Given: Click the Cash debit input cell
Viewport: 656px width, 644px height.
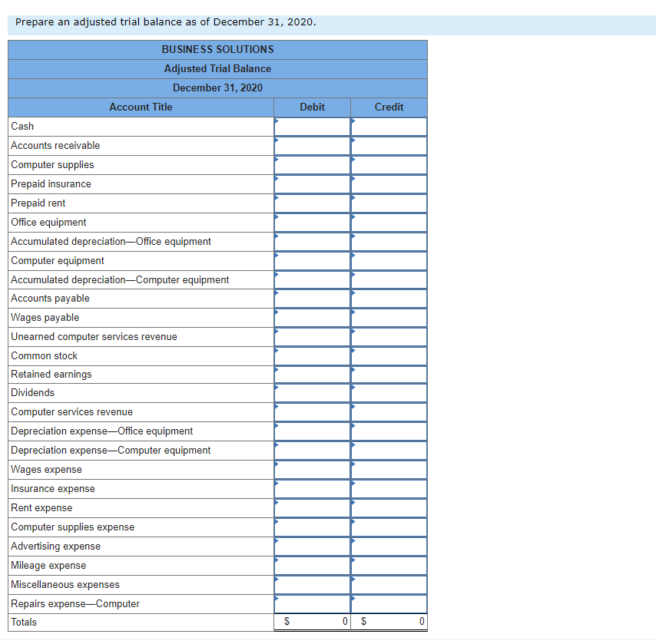Looking at the screenshot, I should (312, 127).
